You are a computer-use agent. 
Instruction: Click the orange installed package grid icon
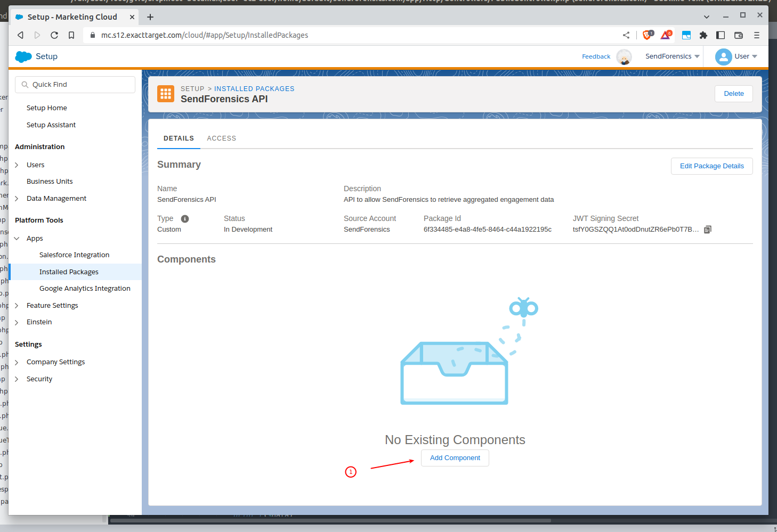[x=166, y=94]
